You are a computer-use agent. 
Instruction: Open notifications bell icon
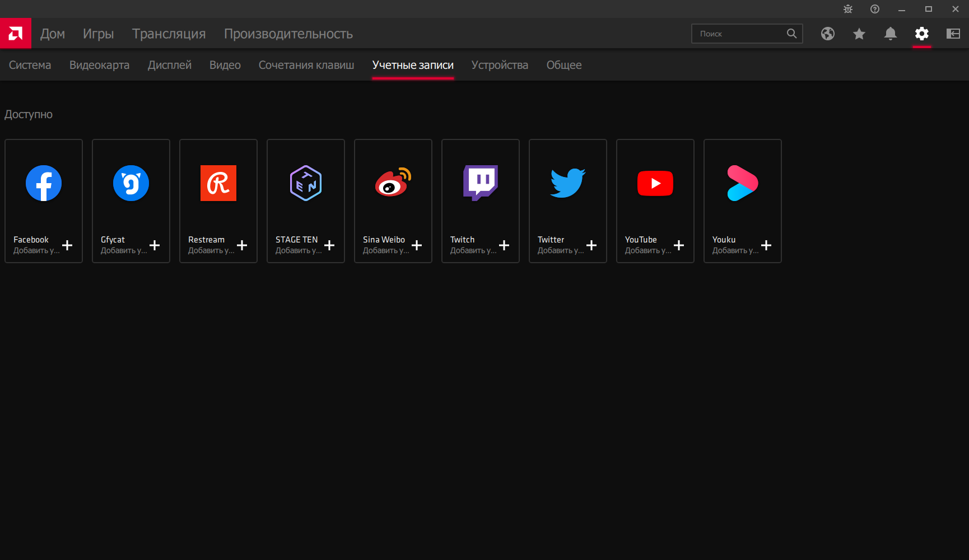891,34
